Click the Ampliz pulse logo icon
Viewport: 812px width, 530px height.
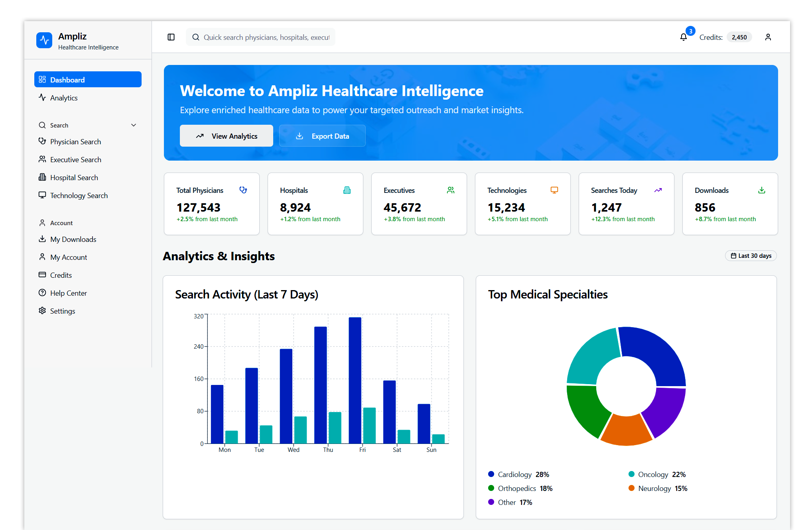(x=44, y=40)
